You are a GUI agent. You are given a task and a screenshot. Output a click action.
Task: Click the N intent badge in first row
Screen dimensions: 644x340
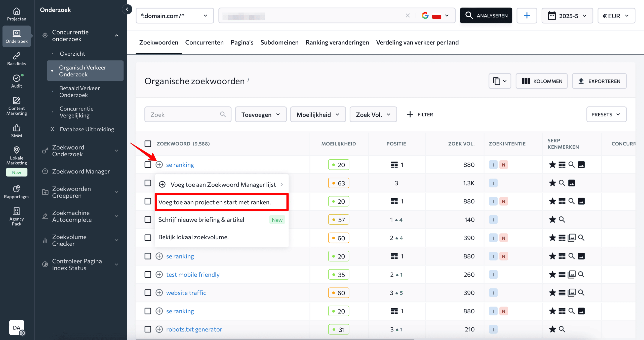pyautogui.click(x=504, y=165)
